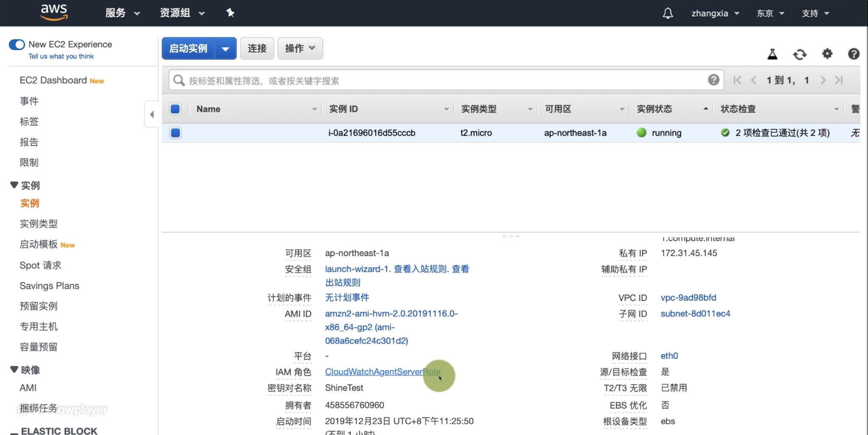Open the launch instance dropdown arrow

226,48
